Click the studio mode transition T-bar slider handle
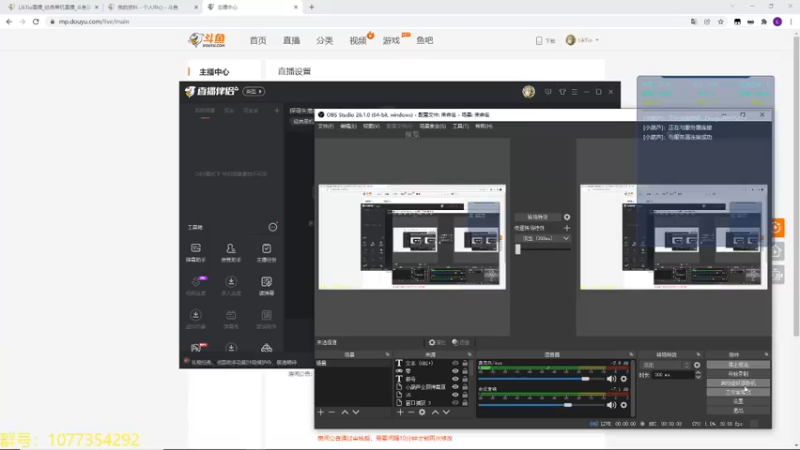This screenshot has height=450, width=800. point(518,249)
